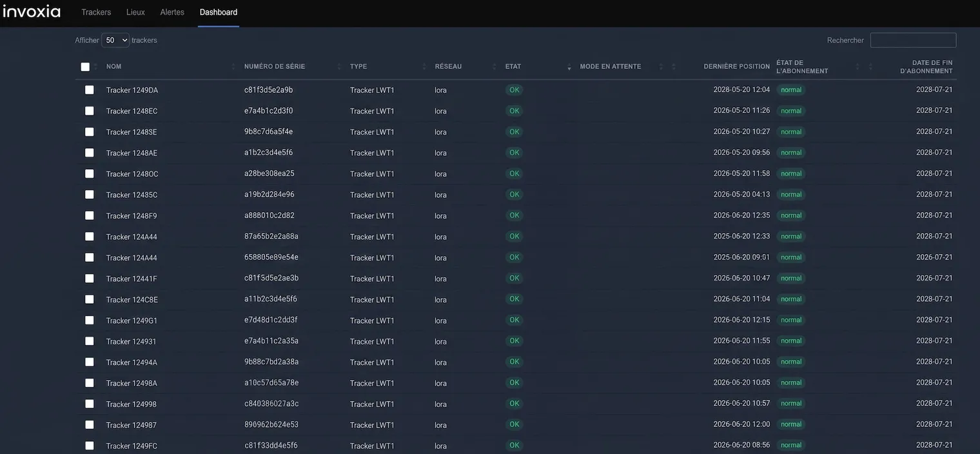Click sort icon of NUMÉRO DE SÉRIE column

click(x=339, y=66)
